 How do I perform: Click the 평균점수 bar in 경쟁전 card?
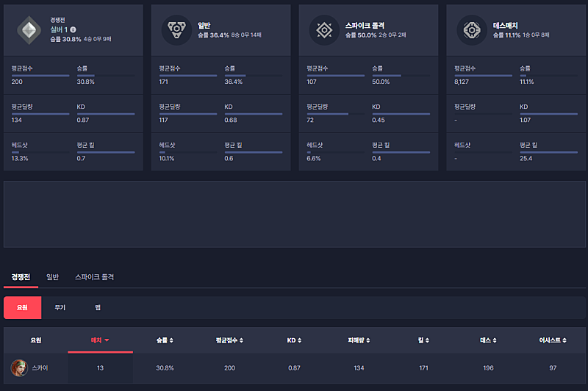[40, 76]
